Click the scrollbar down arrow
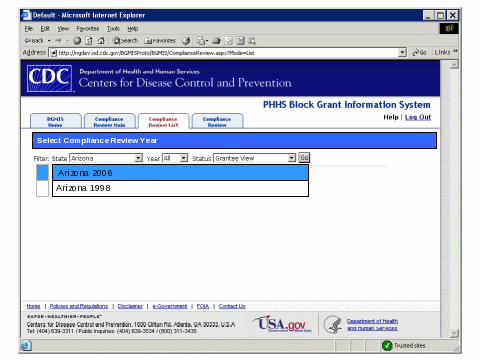The width and height of the screenshot is (480, 360). coord(454,333)
